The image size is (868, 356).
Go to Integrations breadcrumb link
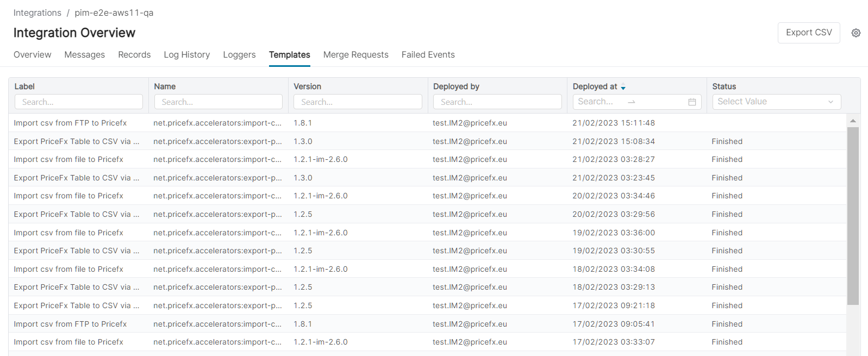(38, 13)
